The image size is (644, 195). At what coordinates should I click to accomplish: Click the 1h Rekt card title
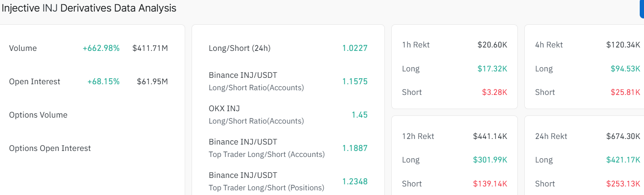416,45
